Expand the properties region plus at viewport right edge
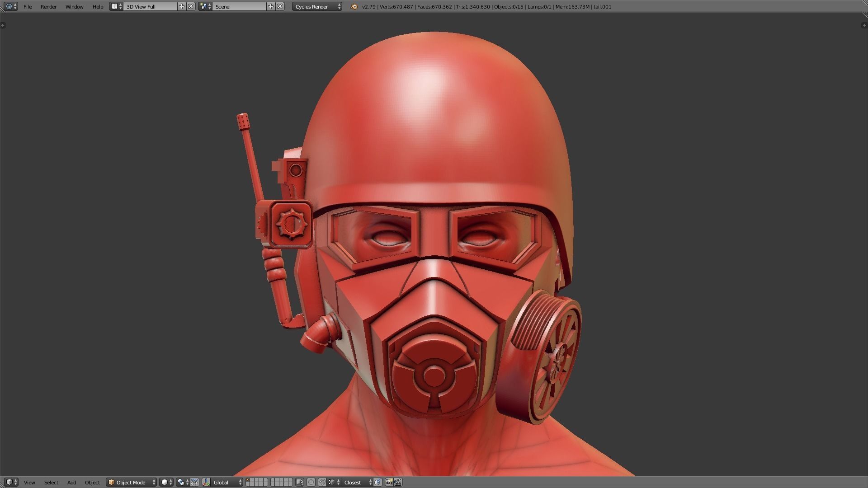 point(864,25)
